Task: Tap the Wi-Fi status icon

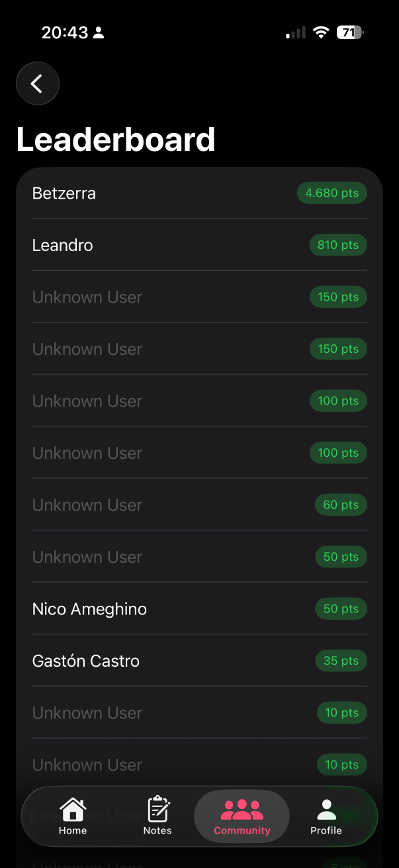Action: pyautogui.click(x=321, y=32)
